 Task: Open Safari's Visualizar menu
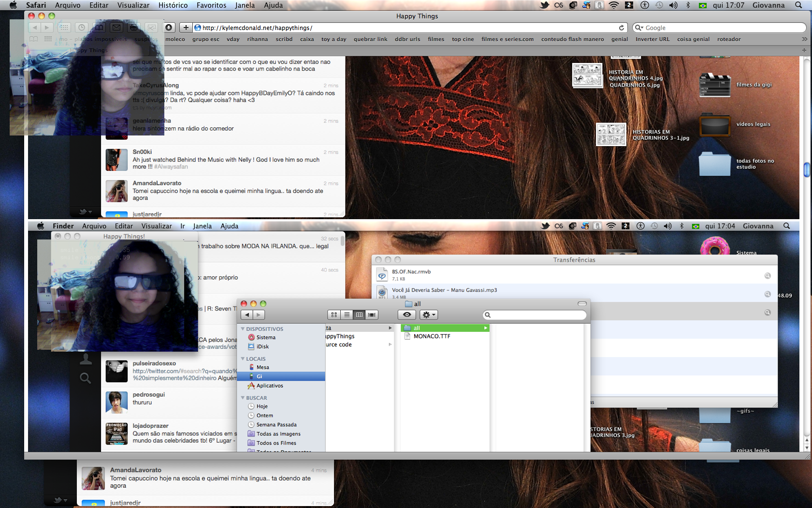(x=133, y=5)
